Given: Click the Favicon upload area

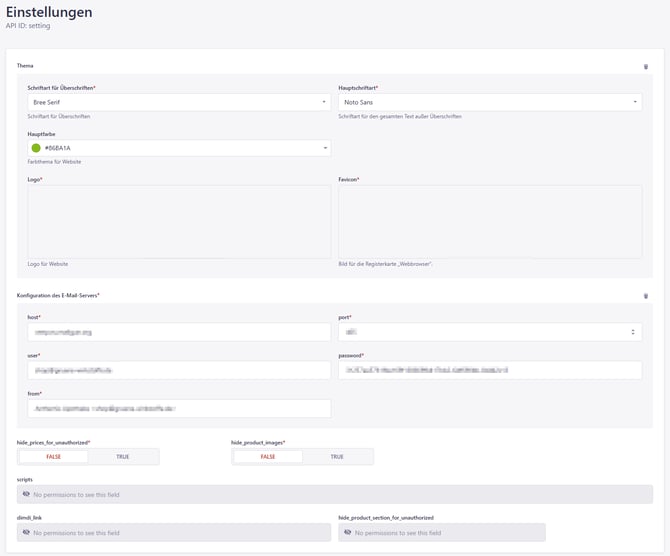Looking at the screenshot, I should pos(490,221).
